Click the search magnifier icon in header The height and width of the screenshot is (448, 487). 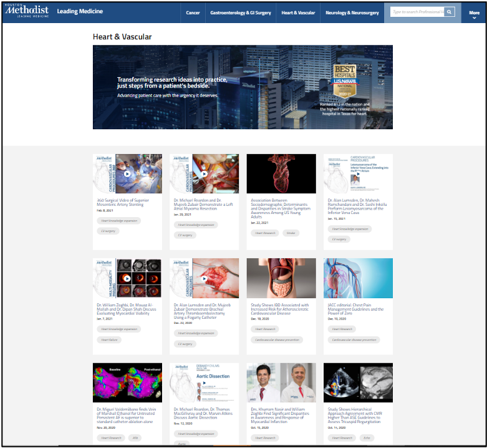pos(449,12)
